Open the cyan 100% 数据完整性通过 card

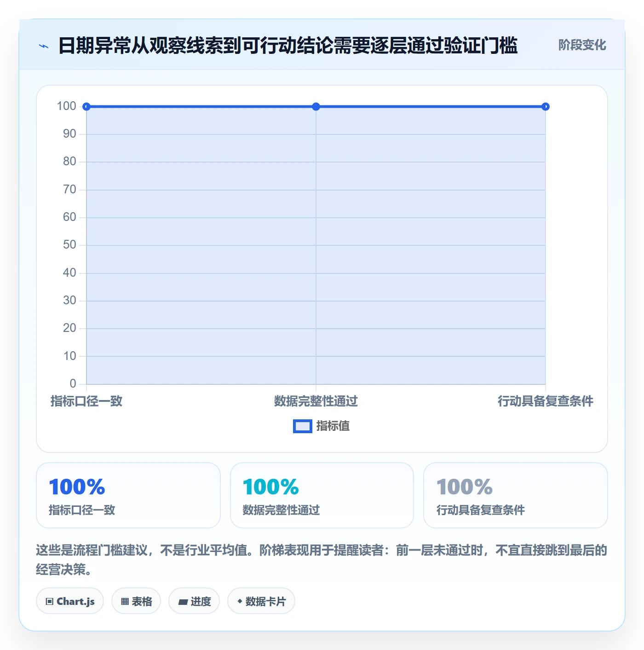pyautogui.click(x=322, y=495)
